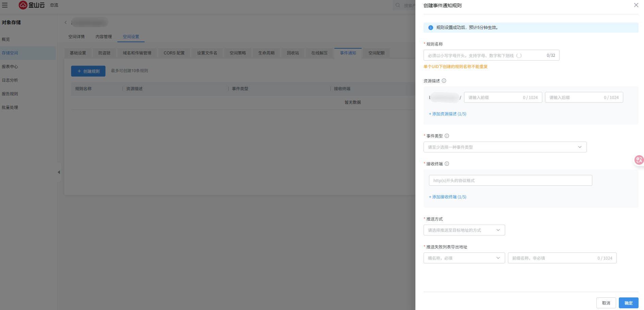Open the 在线解压 sub-tab
This screenshot has width=644, height=310.
319,53
